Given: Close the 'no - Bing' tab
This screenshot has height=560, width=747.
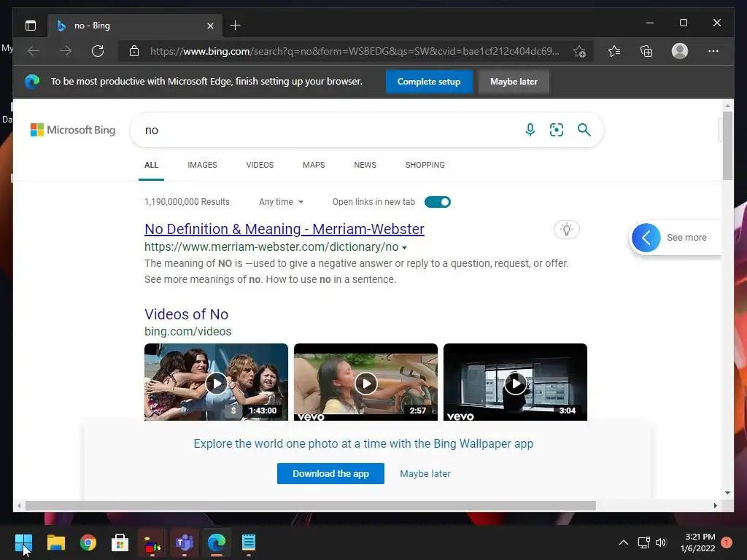Looking at the screenshot, I should point(210,26).
